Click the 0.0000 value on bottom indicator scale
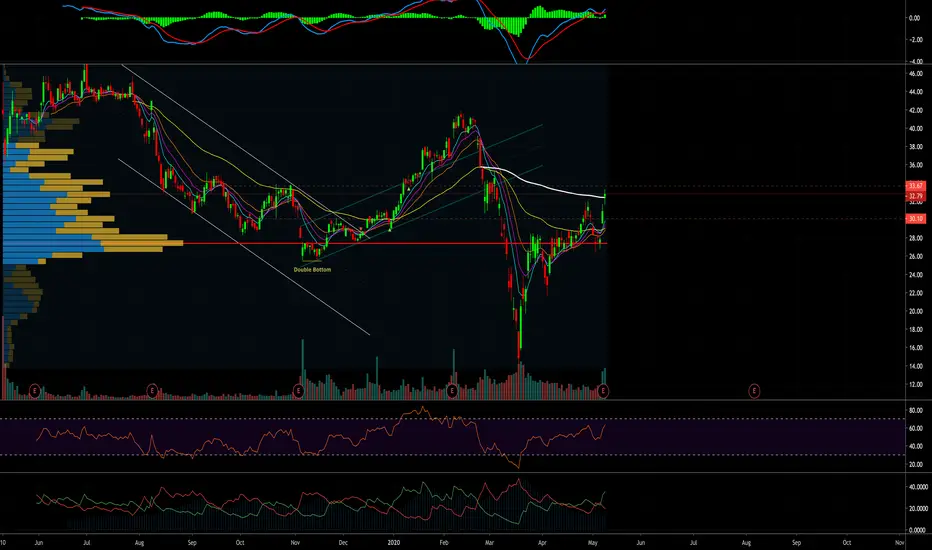932x550 pixels. (918, 530)
